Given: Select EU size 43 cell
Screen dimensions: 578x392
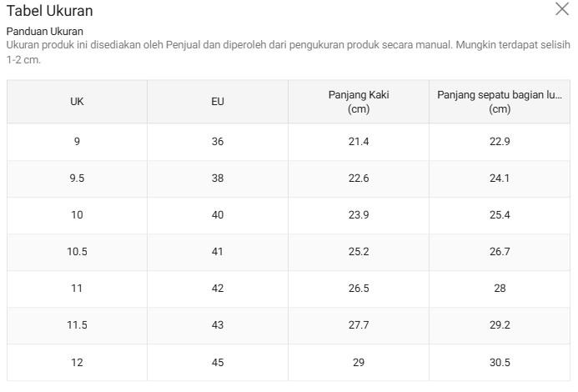Looking at the screenshot, I should click(x=218, y=325).
